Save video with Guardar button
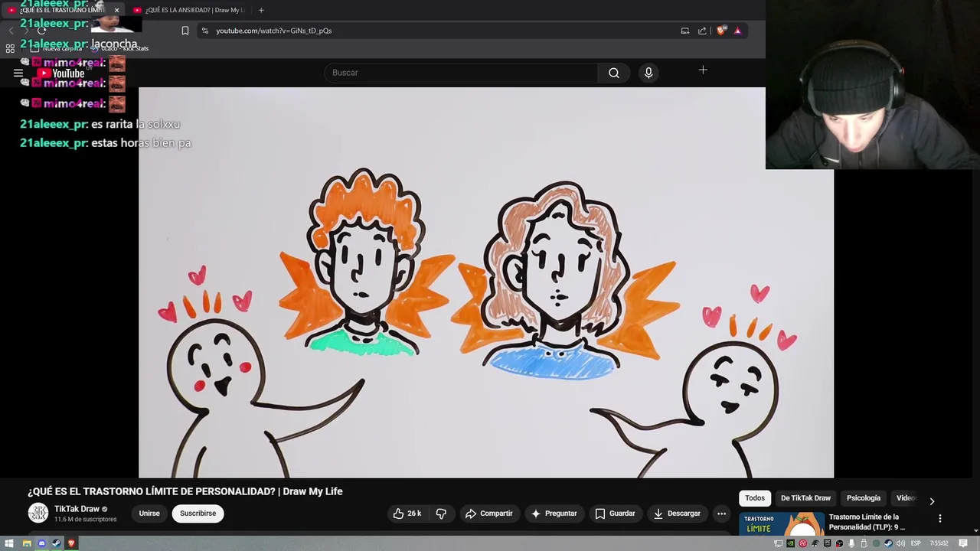980x551 pixels. (x=615, y=514)
